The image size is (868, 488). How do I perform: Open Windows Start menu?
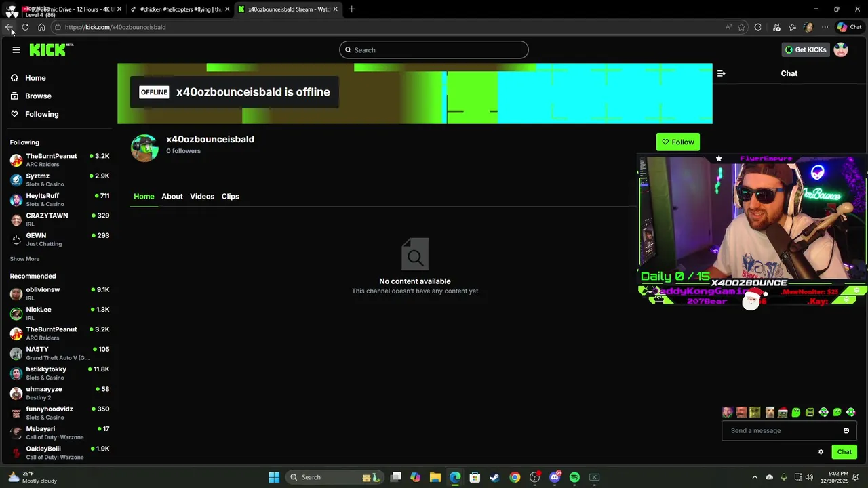(x=274, y=477)
